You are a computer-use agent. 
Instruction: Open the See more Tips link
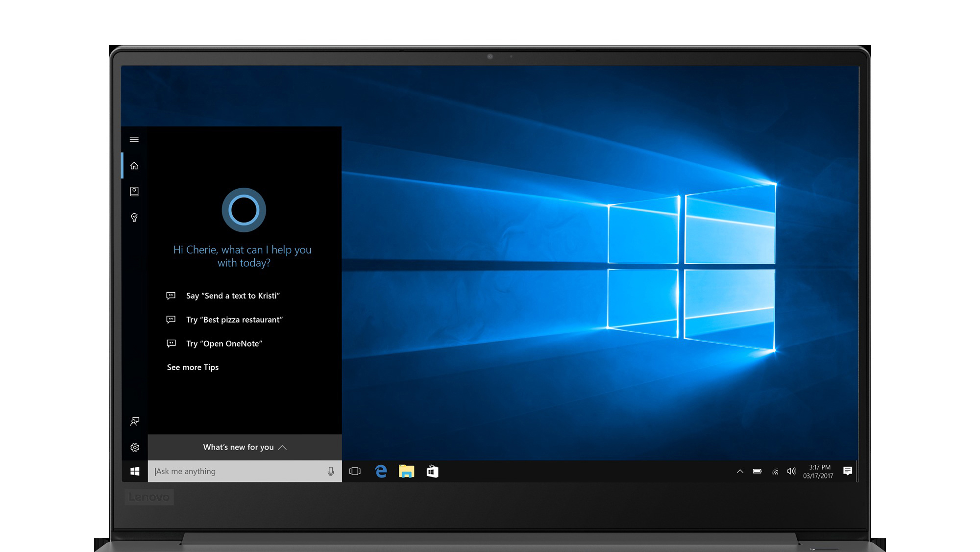click(x=193, y=367)
